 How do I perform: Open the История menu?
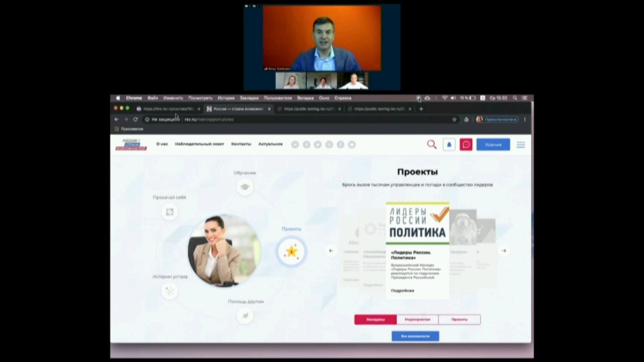point(226,98)
